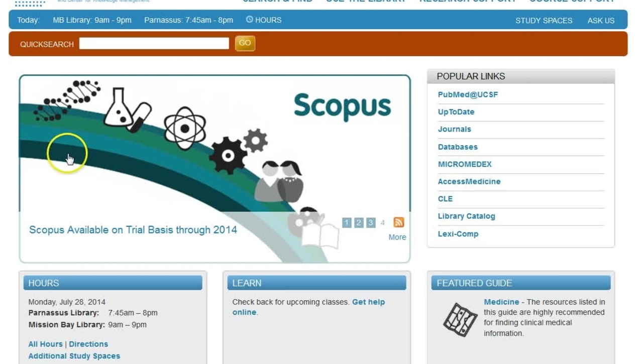This screenshot has width=643, height=364.
Task: Open the AccessMedicine popular link
Action: (469, 181)
